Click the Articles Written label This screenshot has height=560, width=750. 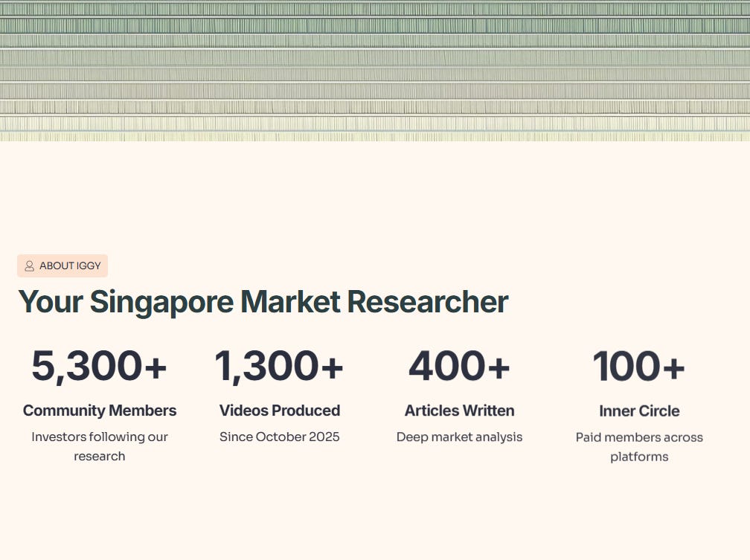tap(459, 411)
